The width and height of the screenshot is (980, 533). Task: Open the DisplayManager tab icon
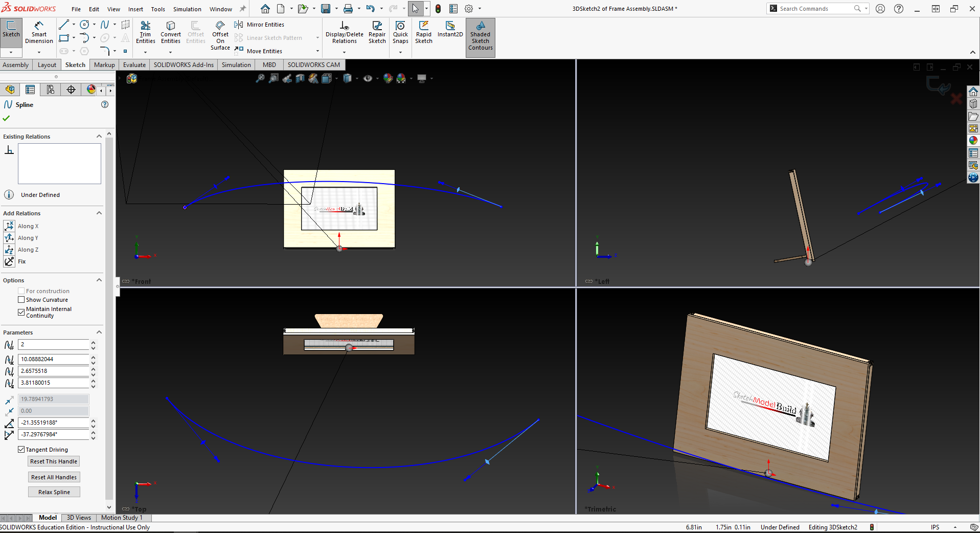[x=91, y=90]
